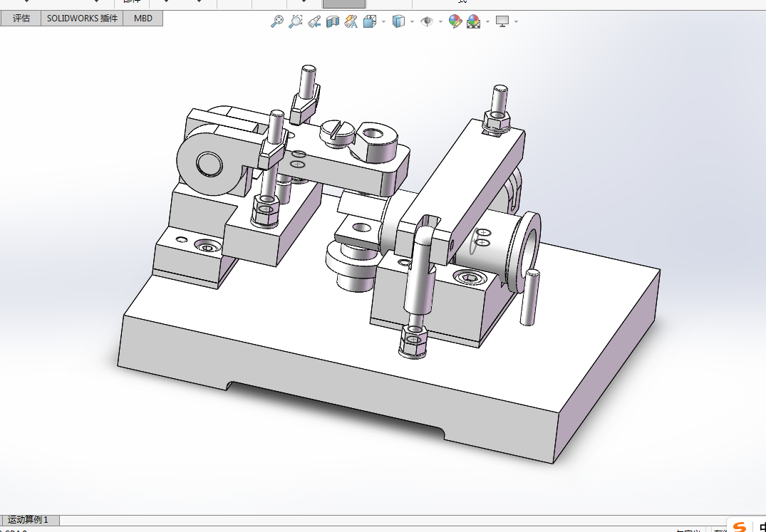
Task: Select the standalone pin at the base plate's right
Action: [530, 297]
